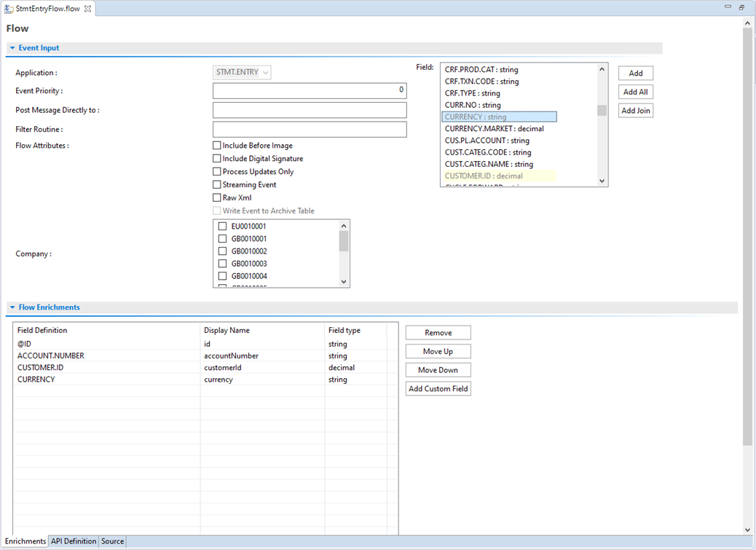
Task: Maximize the editor pane
Action: click(x=741, y=7)
